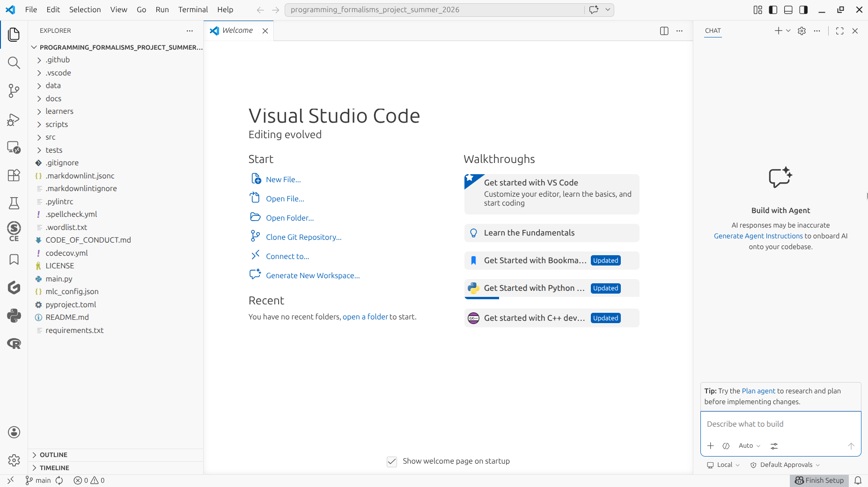Open Explorer views and more actions
The height and width of the screenshot is (487, 868).
190,31
